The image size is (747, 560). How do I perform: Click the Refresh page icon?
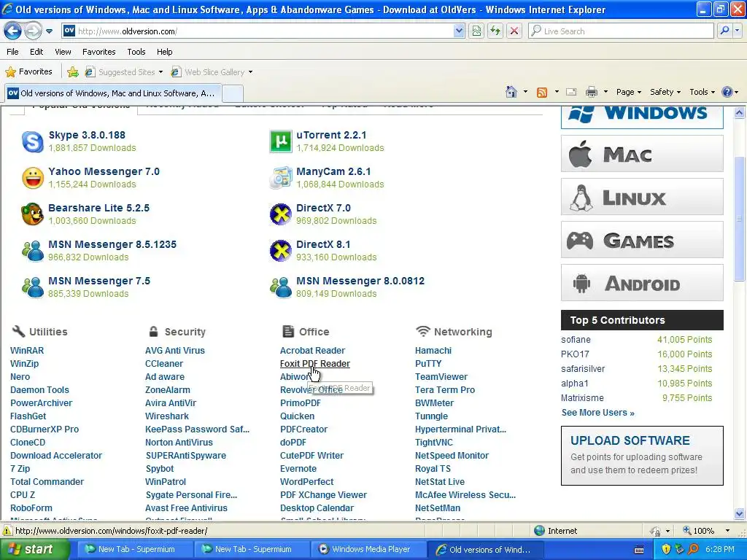coord(495,31)
